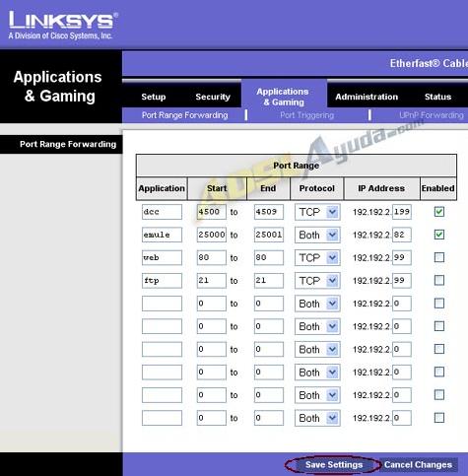The height and width of the screenshot is (476, 468).
Task: Click the emule start port field 25000
Action: tap(212, 235)
